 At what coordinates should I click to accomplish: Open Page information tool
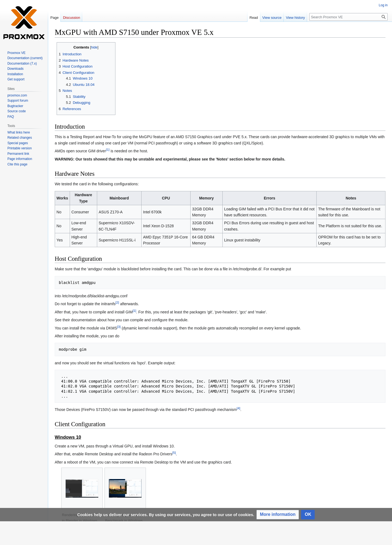pyautogui.click(x=20, y=159)
